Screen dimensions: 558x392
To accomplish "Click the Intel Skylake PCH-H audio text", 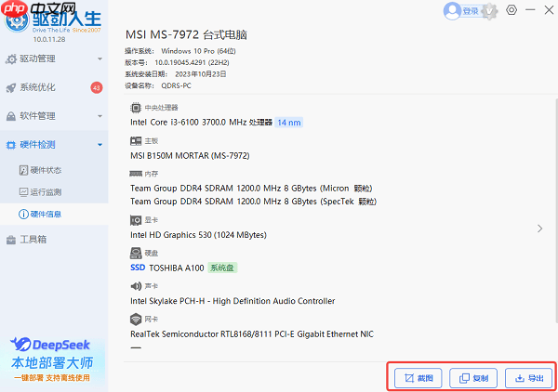I will 232,301.
